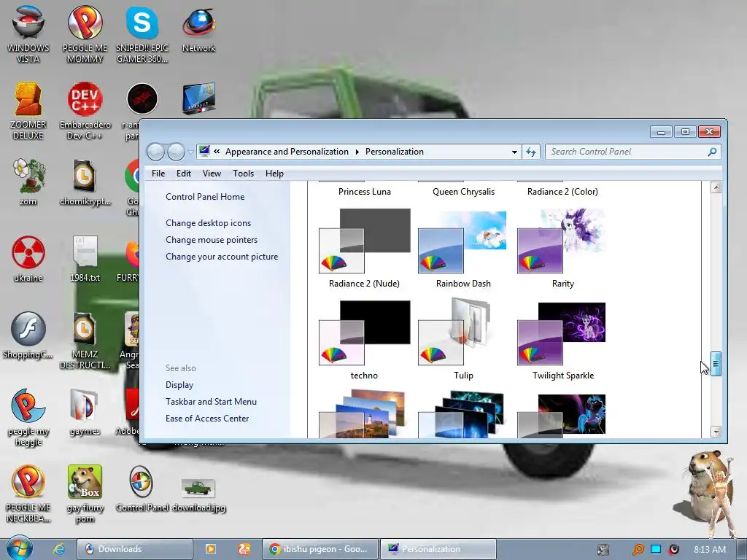Select the ShoppingC... Flash icon on the desktop
The width and height of the screenshot is (747, 560).
click(28, 335)
